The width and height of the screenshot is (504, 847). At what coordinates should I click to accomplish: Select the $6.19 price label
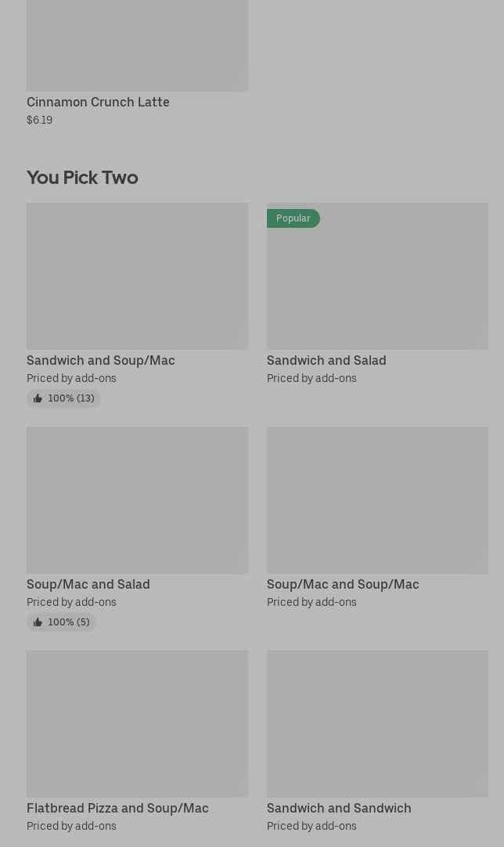39,120
